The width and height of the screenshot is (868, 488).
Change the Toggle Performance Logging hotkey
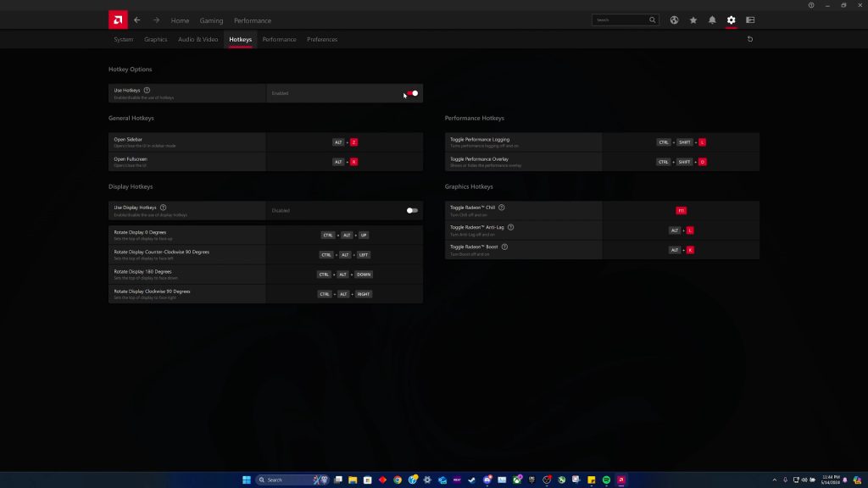coord(681,142)
